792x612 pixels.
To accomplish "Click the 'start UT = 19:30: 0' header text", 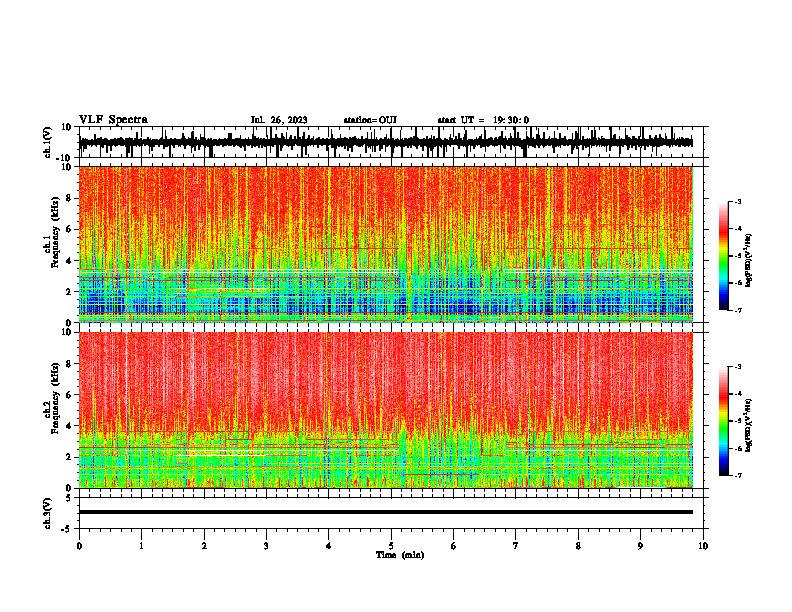I will (x=483, y=120).
